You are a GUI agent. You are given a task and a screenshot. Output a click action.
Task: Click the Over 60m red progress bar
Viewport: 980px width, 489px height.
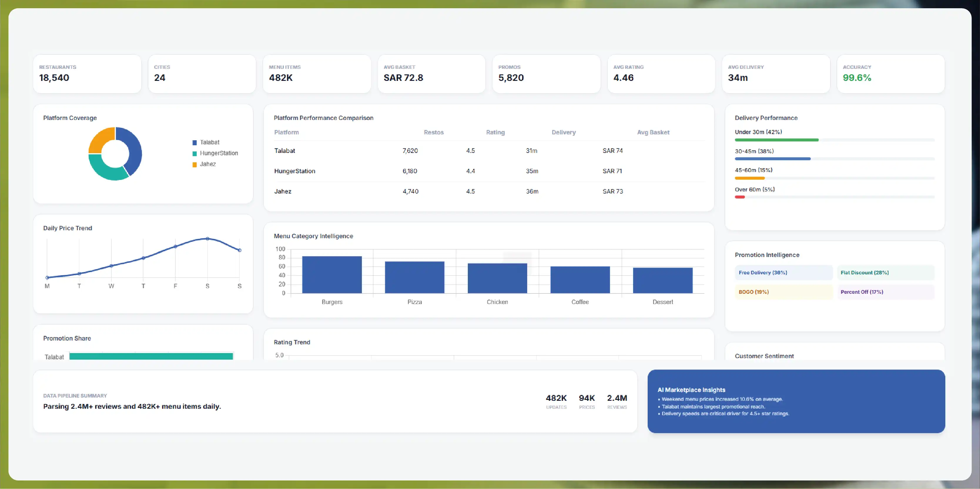(x=740, y=197)
